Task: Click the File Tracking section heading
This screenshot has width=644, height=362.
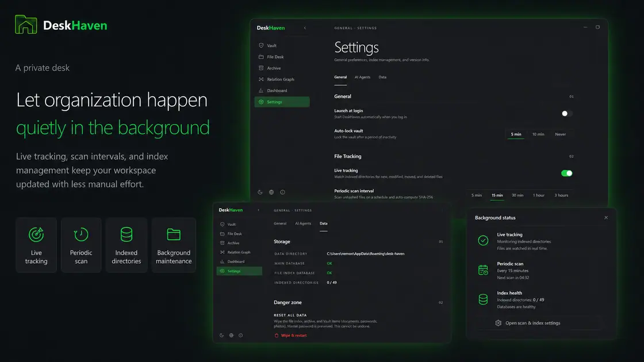Action: coord(347,156)
